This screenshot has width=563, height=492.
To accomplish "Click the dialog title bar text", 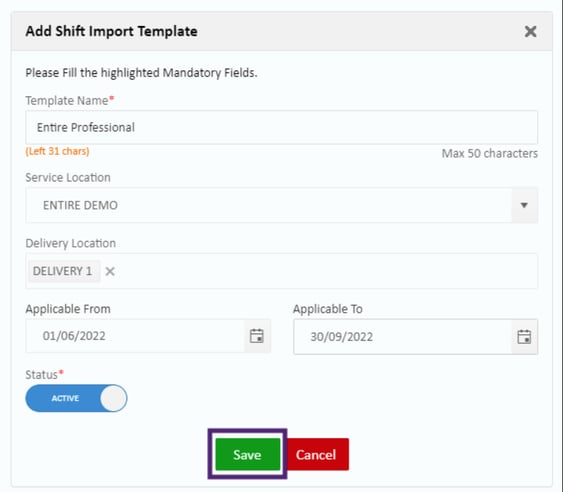I will [111, 31].
